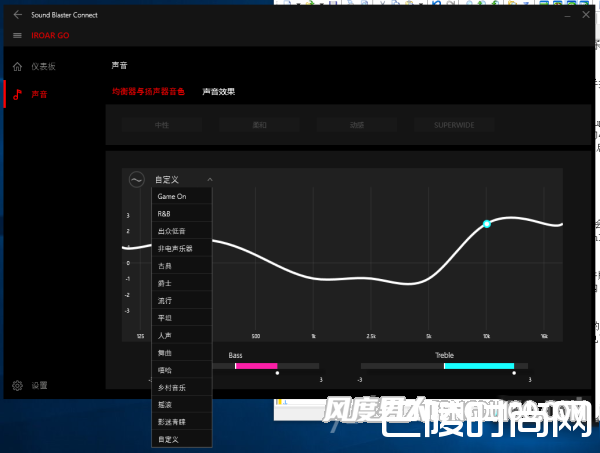
Task: Click the 动感 speaker tone button
Action: pyautogui.click(x=357, y=125)
